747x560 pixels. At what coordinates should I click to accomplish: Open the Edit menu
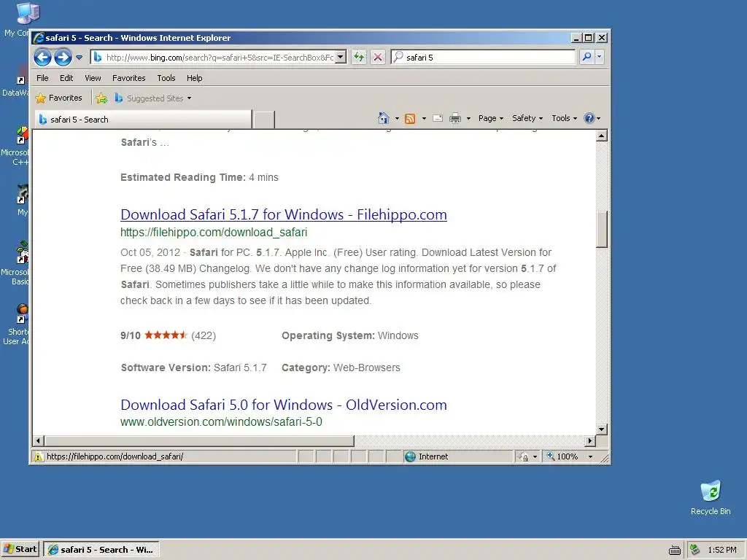pos(66,78)
